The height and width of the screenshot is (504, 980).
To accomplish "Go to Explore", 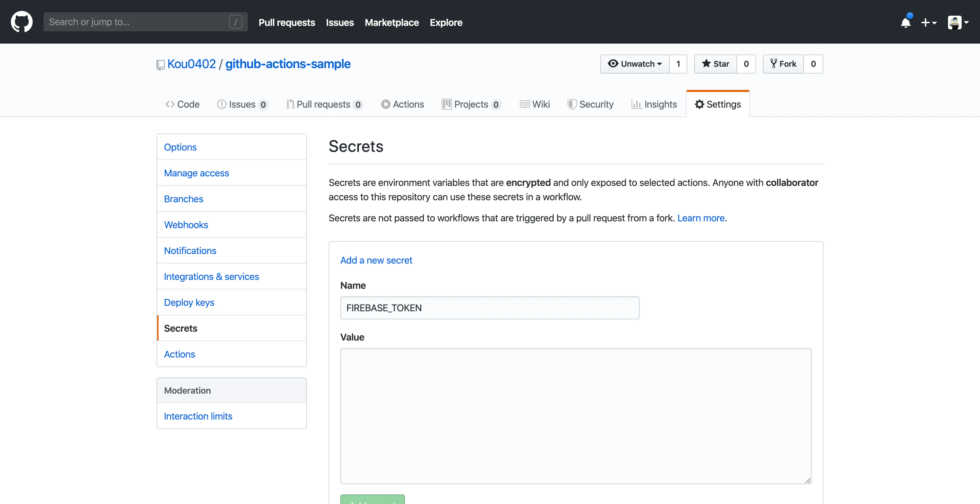I will coord(446,22).
